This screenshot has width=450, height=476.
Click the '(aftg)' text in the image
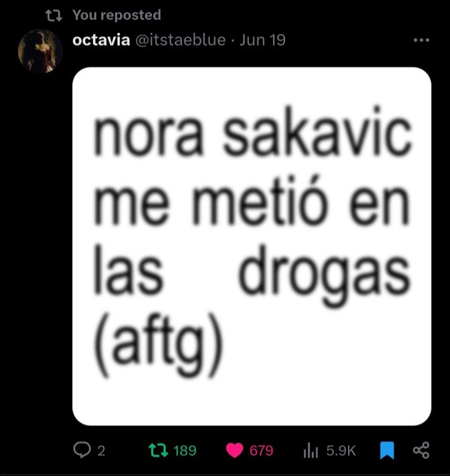click(158, 345)
